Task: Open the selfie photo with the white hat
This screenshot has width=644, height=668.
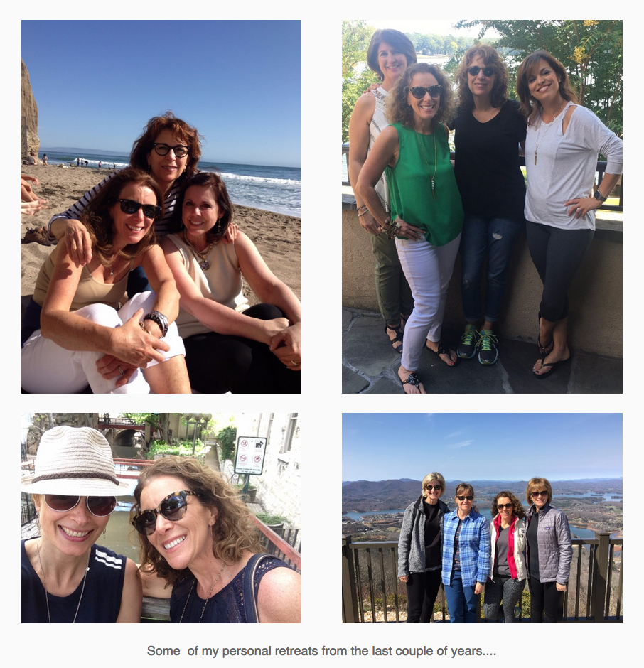Action: (x=161, y=517)
